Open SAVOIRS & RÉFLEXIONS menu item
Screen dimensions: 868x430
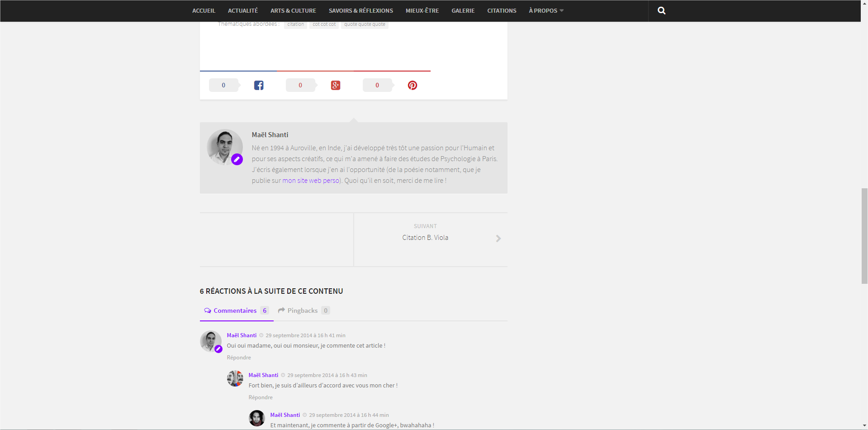point(361,10)
